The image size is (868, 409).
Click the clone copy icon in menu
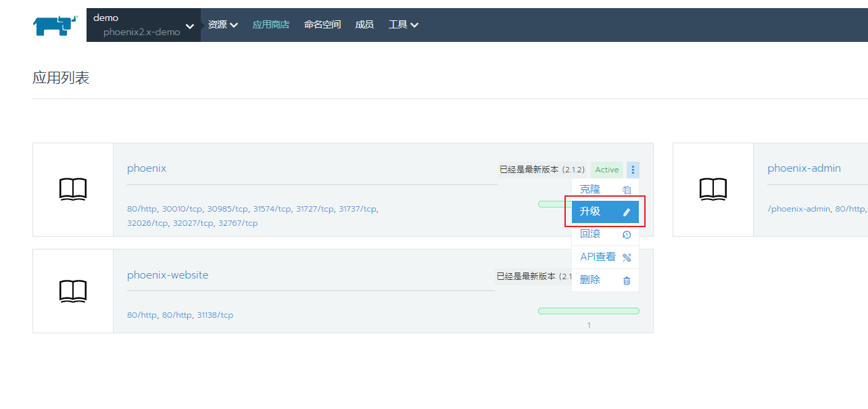627,190
